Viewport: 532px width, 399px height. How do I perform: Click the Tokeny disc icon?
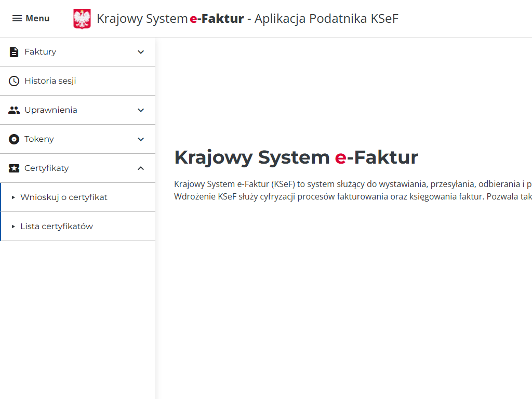pyautogui.click(x=14, y=139)
